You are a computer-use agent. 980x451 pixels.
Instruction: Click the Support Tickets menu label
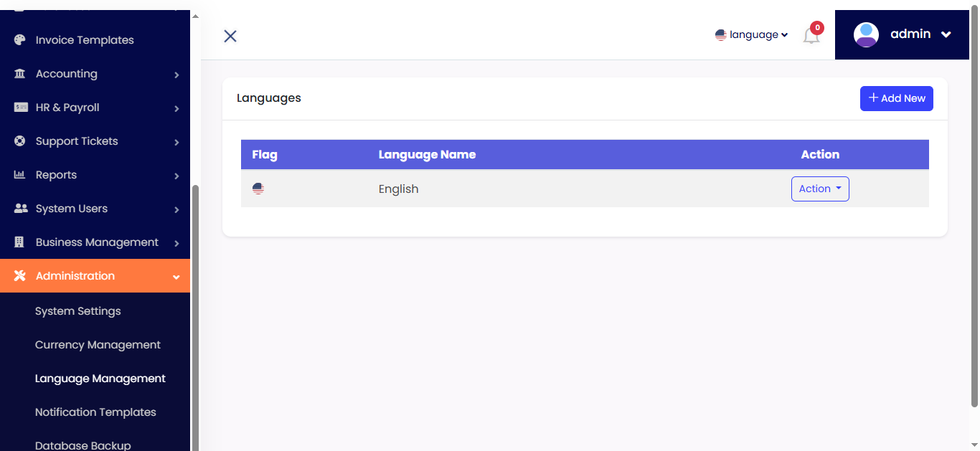coord(77,141)
